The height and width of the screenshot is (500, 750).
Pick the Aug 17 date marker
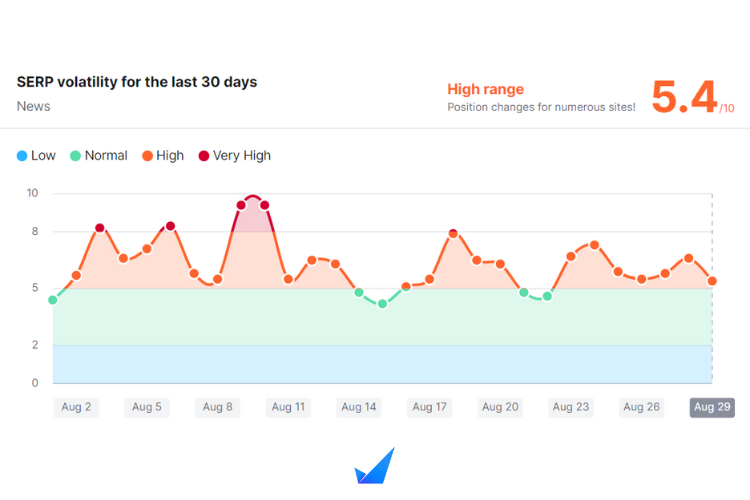point(429,407)
